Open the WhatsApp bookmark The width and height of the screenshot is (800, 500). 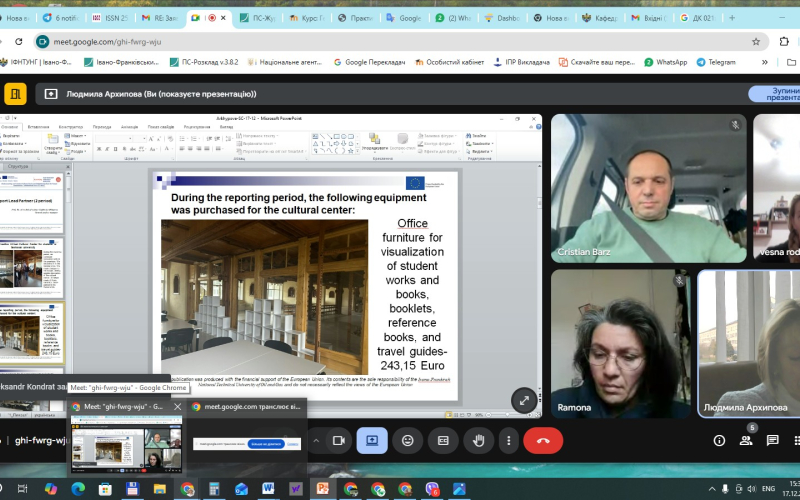coord(666,62)
